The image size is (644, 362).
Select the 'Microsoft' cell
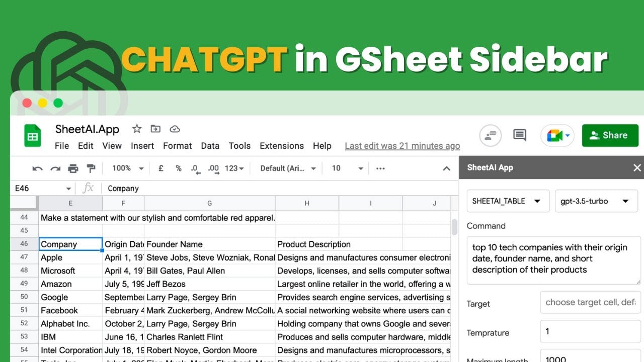70,271
